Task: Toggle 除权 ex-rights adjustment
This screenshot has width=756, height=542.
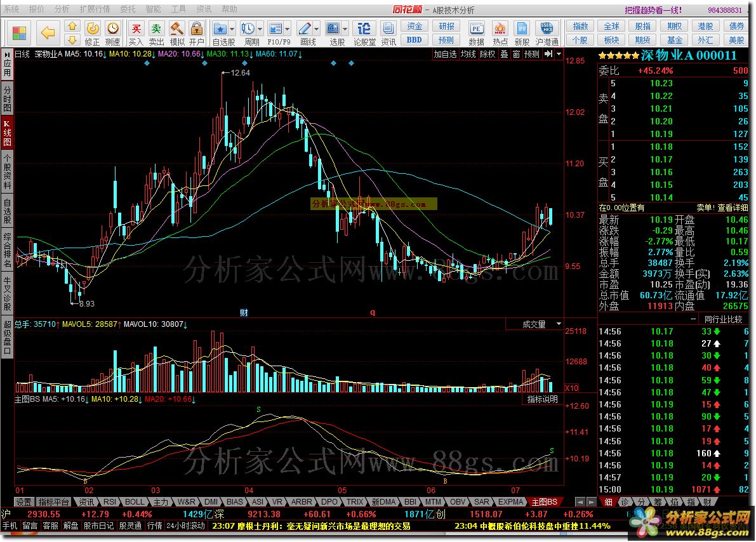Action: 487,54
